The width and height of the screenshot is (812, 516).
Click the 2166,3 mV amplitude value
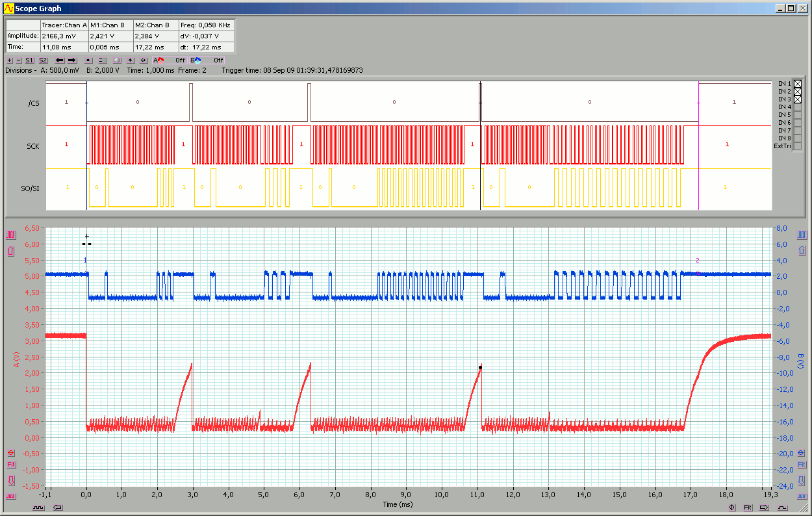point(64,36)
